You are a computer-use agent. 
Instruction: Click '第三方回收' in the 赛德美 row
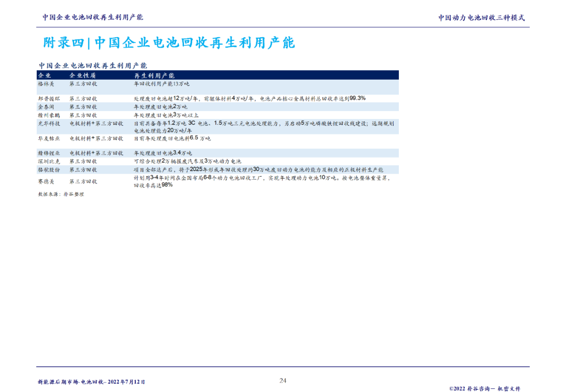83,181
